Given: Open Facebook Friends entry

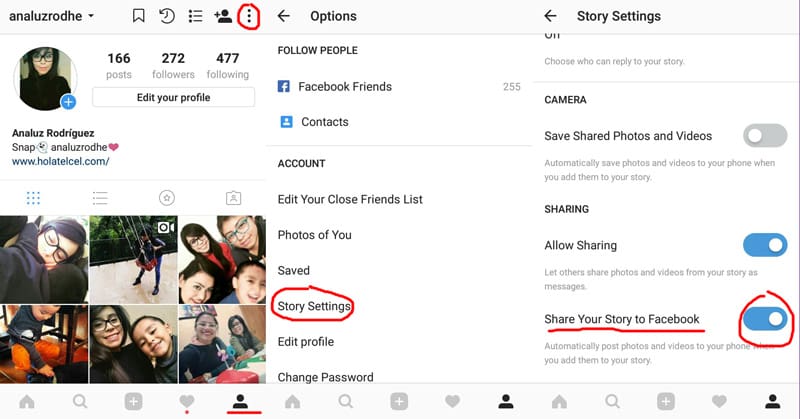Looking at the screenshot, I should [x=399, y=87].
